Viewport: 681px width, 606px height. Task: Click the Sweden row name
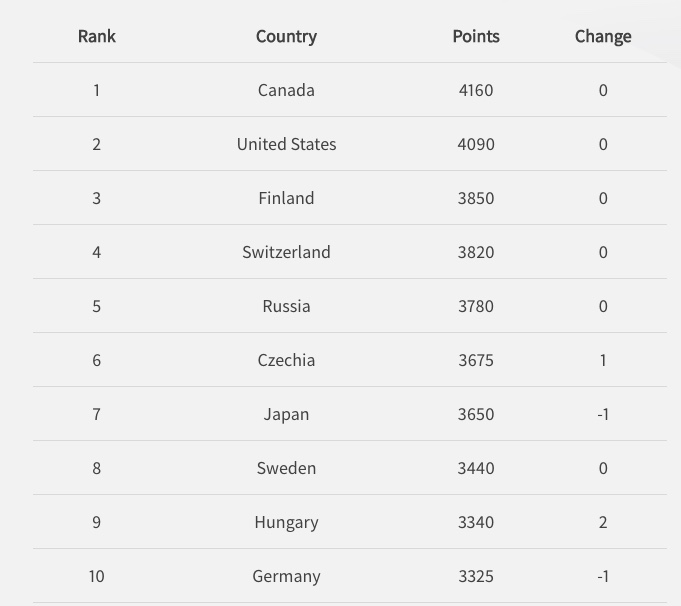click(286, 468)
